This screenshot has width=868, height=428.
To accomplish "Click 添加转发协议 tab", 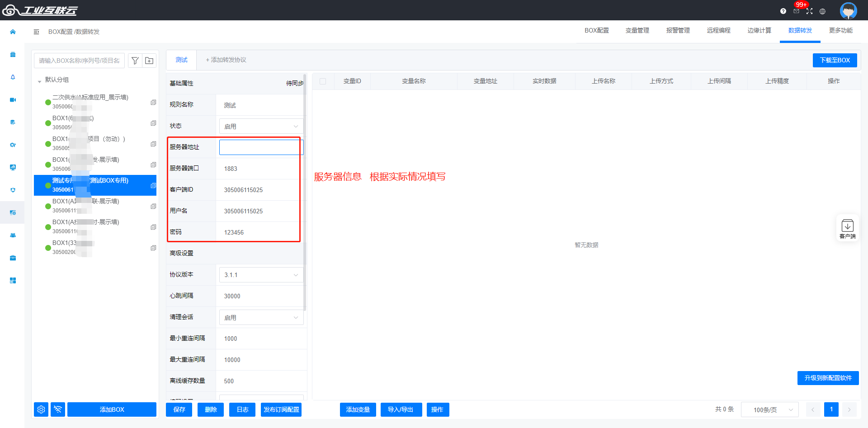I will (226, 60).
